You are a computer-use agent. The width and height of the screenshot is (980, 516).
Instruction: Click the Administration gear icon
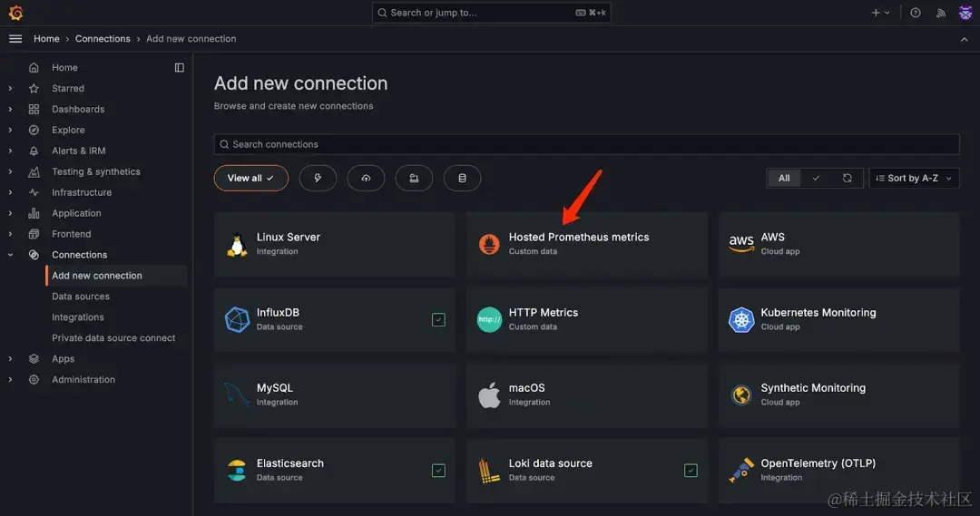click(34, 380)
